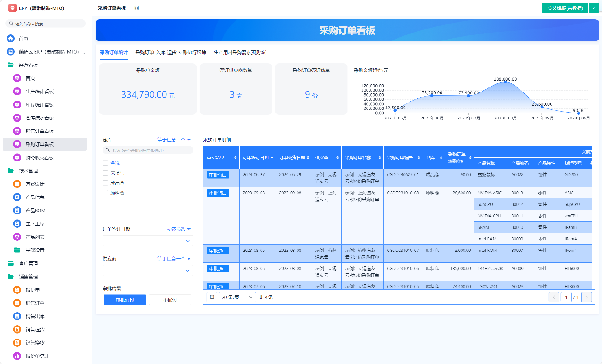Open the 20 条/页 page size dropdown
602x364 pixels.
237,297
